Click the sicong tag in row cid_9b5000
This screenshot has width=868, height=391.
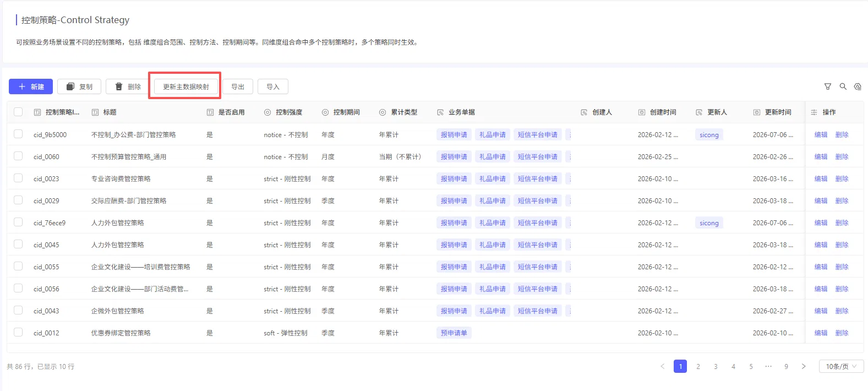pyautogui.click(x=709, y=134)
